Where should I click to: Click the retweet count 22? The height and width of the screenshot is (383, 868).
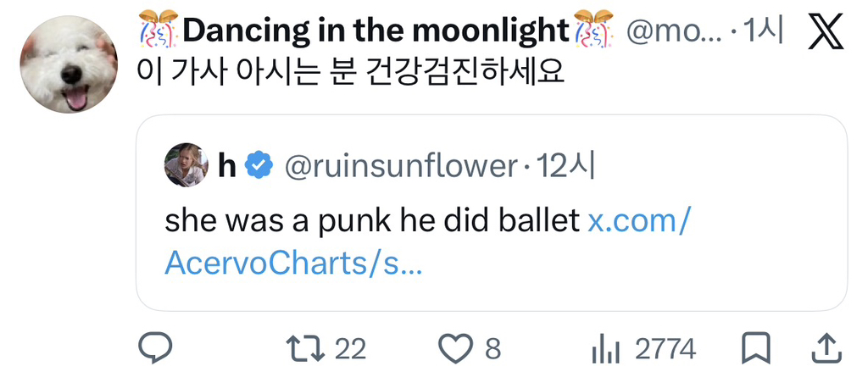(350, 349)
